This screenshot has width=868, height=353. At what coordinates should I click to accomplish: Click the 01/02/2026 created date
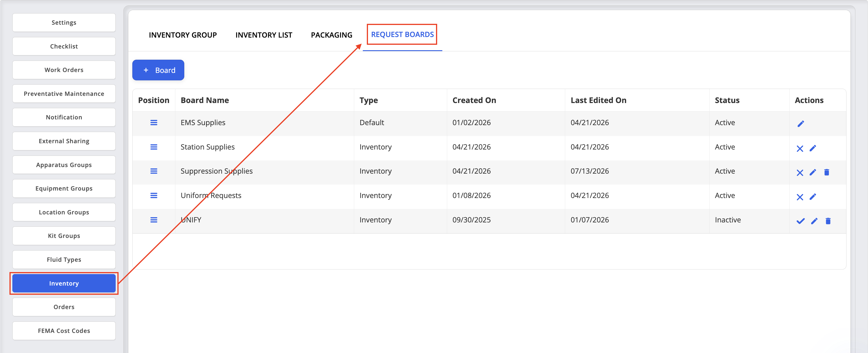(471, 123)
